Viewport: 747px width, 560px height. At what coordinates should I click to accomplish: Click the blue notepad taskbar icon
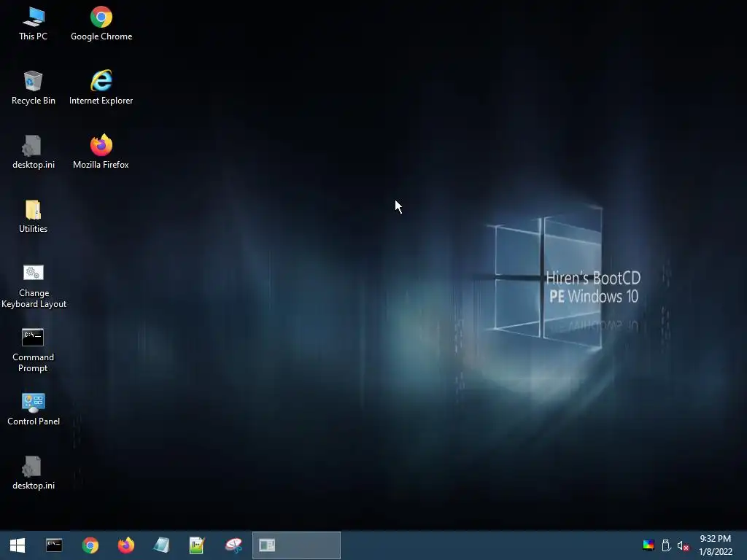(162, 545)
